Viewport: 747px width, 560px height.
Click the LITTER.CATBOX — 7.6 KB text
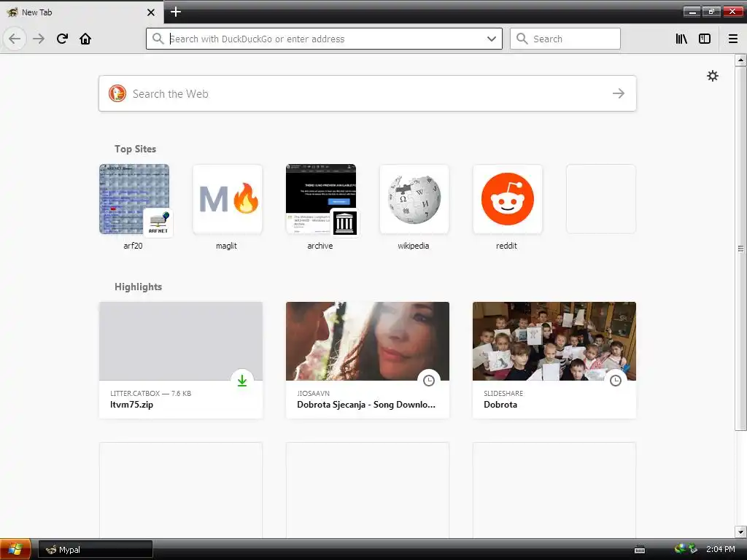click(x=150, y=393)
